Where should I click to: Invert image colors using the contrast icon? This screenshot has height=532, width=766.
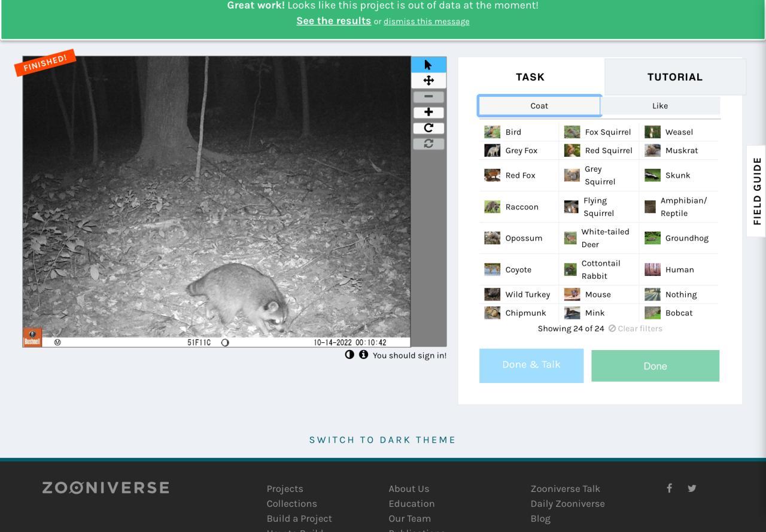pos(349,355)
